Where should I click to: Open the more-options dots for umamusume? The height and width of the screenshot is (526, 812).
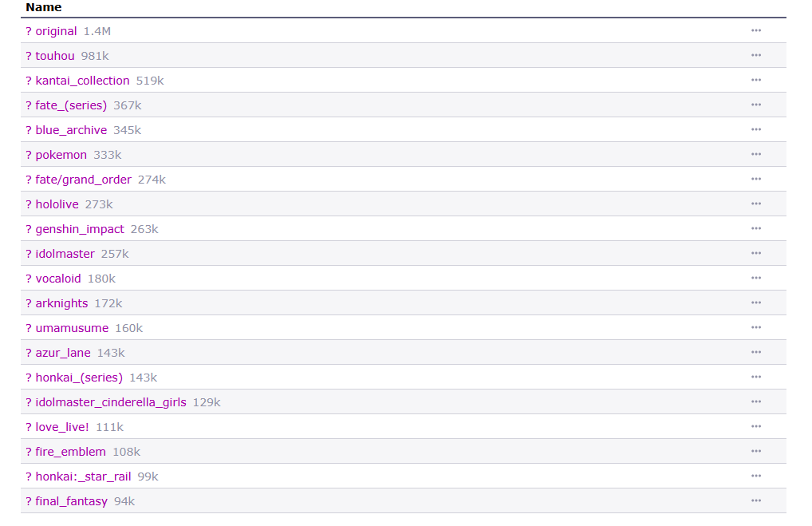[x=755, y=327]
